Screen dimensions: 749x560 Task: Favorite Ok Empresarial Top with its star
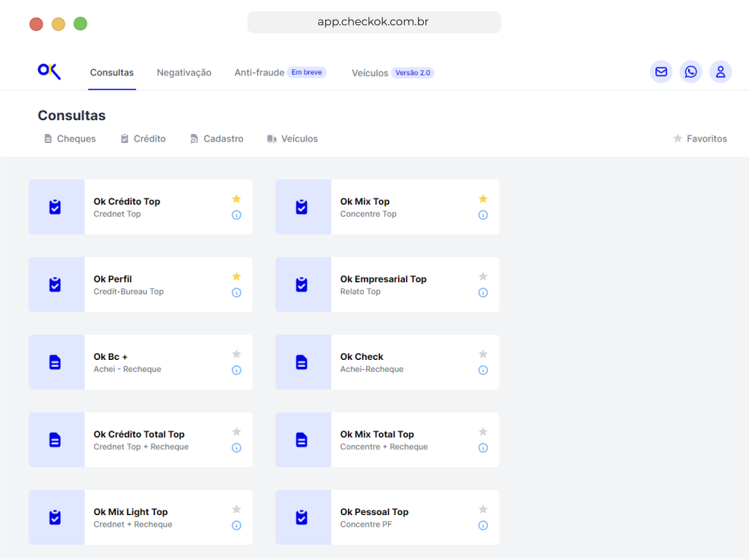[x=483, y=276]
